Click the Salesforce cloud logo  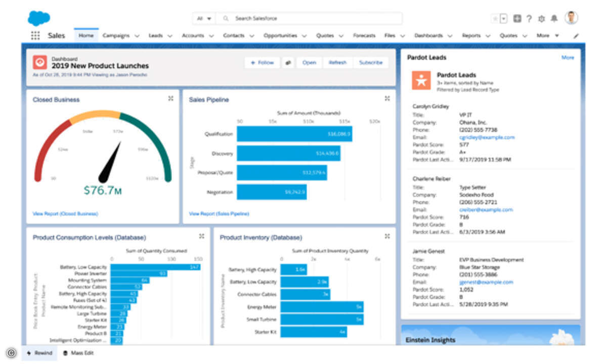[x=39, y=18]
